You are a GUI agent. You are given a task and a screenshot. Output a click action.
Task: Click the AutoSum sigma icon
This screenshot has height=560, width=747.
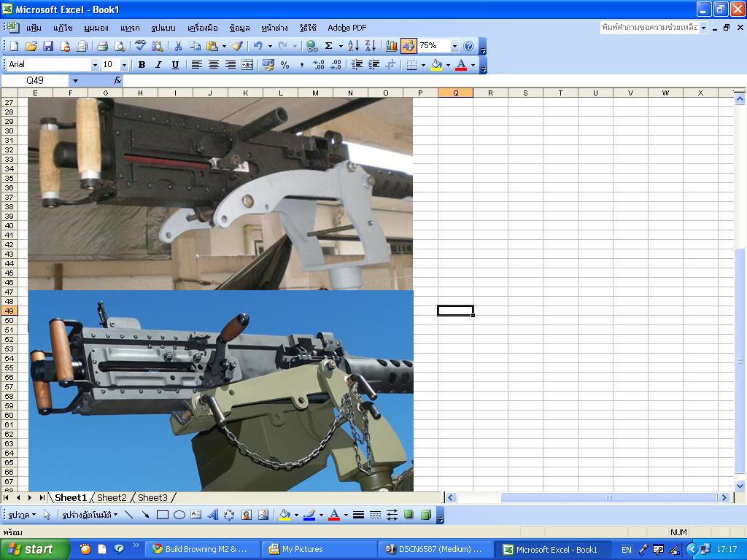[329, 46]
